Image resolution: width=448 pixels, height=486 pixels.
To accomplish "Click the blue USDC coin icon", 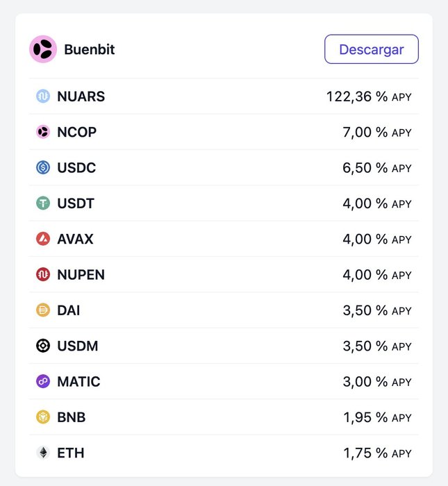I will point(43,167).
